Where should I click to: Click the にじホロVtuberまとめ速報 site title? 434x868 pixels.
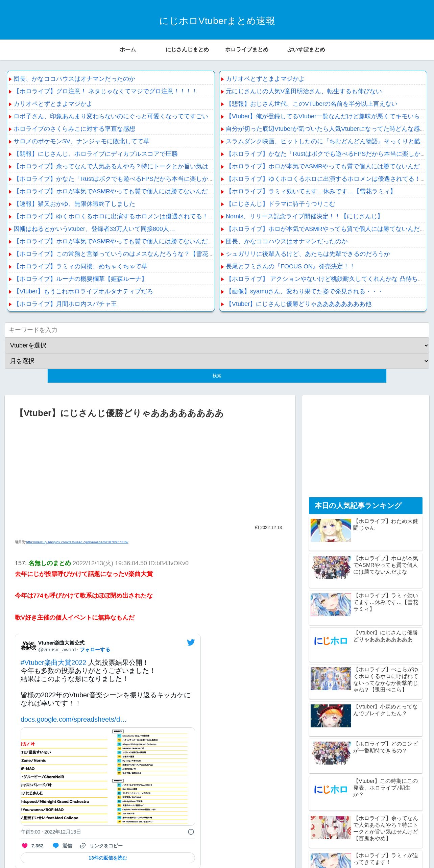coord(217,21)
